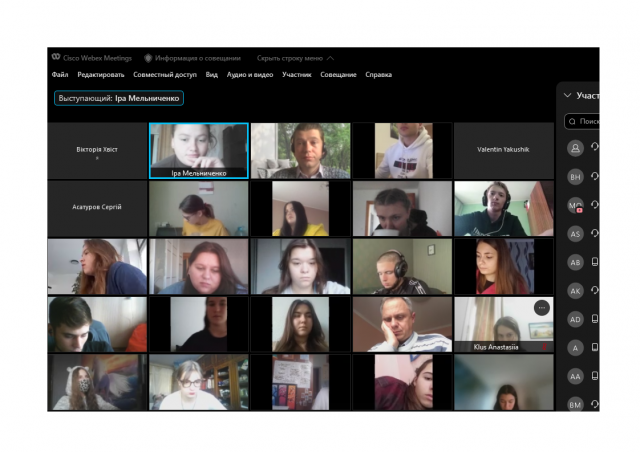Click the single-letter A participant avatar
The height and width of the screenshot is (452, 640).
click(x=576, y=348)
